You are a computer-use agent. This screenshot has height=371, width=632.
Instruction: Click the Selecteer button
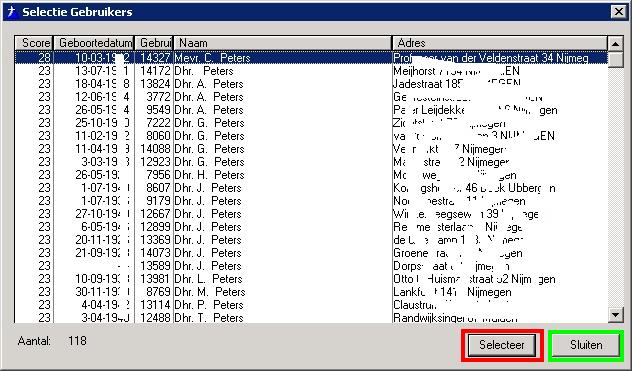[502, 345]
